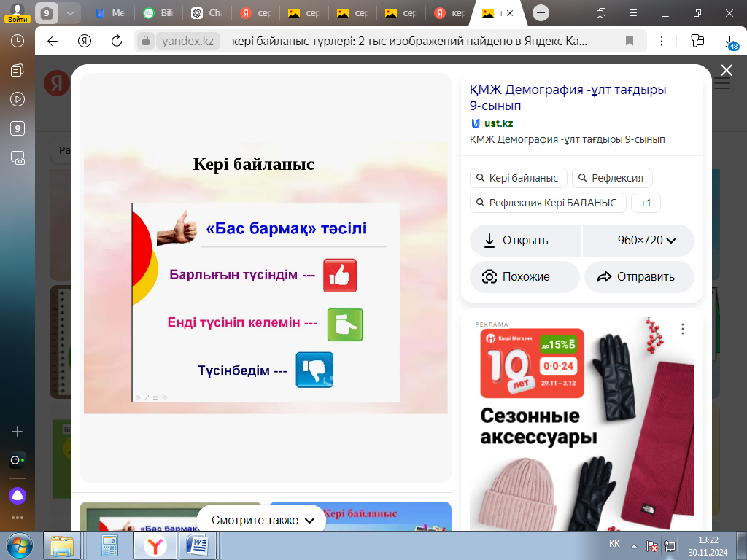This screenshot has height=560, width=747.
Task: Click the Похожие similar images button
Action: click(525, 276)
